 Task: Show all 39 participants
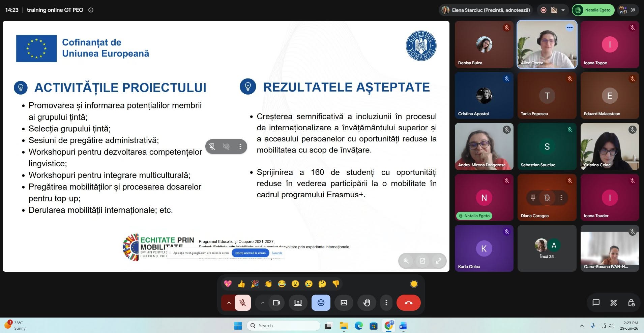(x=628, y=10)
